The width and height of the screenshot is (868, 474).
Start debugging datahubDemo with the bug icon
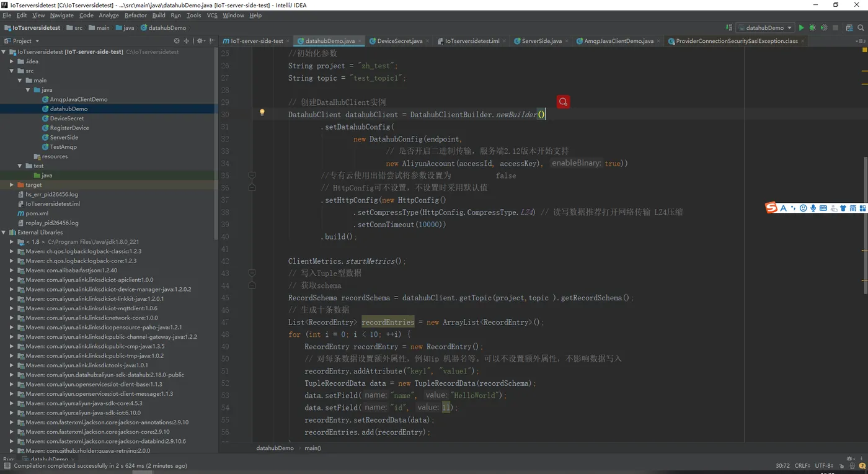pos(812,28)
